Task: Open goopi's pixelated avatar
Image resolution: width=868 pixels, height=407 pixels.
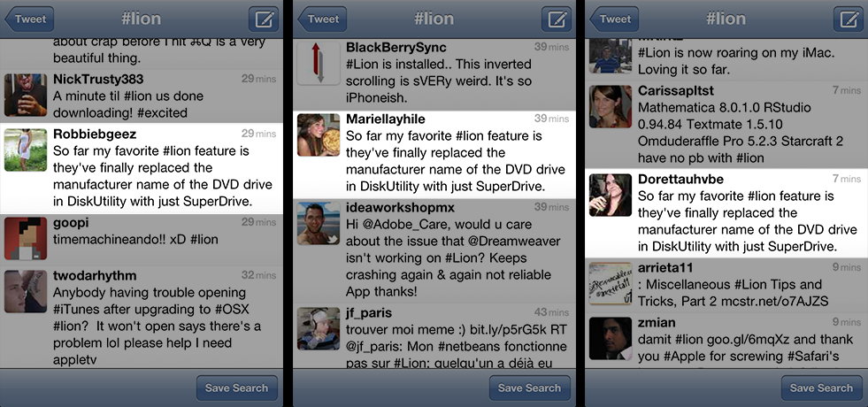Action: point(26,239)
